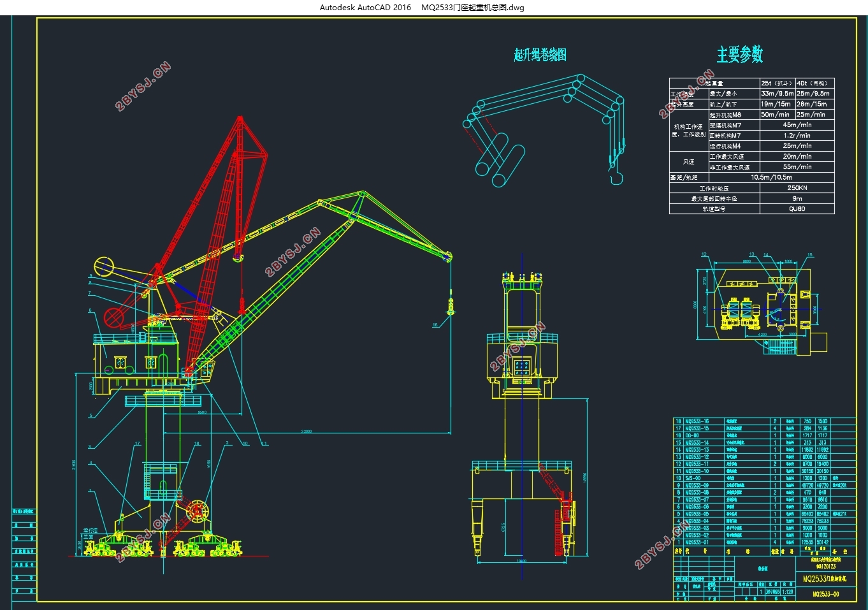Click total weight 50142 in parts list
The width and height of the screenshot is (868, 610).
(x=823, y=542)
